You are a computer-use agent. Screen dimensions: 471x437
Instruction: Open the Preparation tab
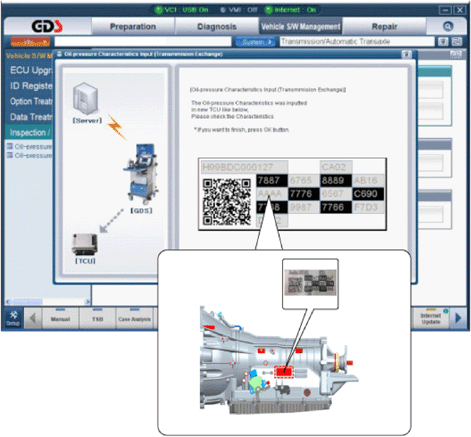tap(133, 26)
